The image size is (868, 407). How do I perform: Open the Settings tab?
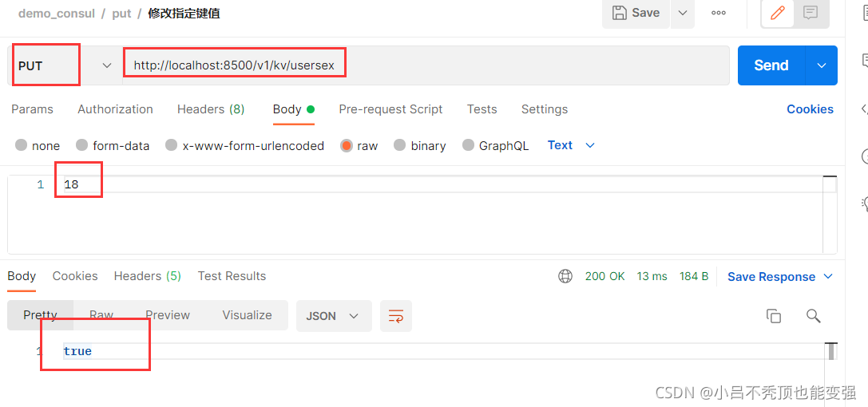click(x=544, y=109)
